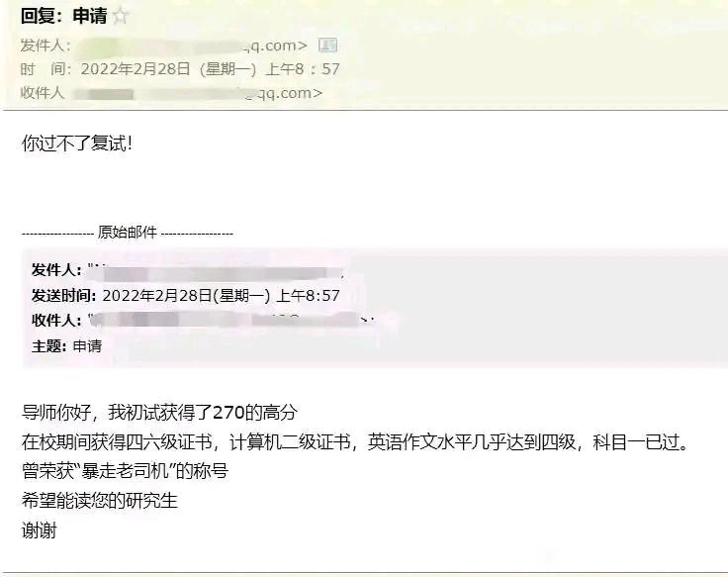Screen dimensions: 728x577
Task: Click the quoted 发送时间 date line
Action: point(186,296)
